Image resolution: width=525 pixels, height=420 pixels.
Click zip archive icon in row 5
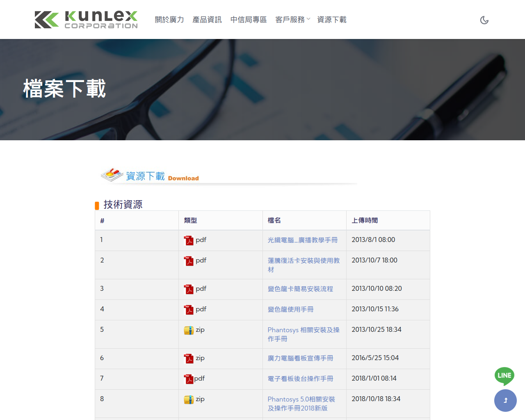[189, 330]
